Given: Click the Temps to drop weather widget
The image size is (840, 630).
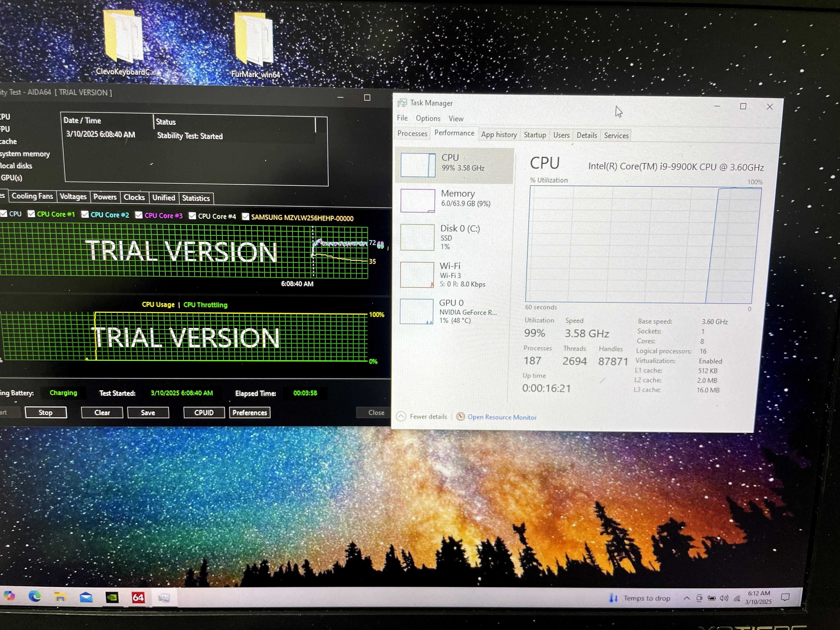Looking at the screenshot, I should coord(640,598).
